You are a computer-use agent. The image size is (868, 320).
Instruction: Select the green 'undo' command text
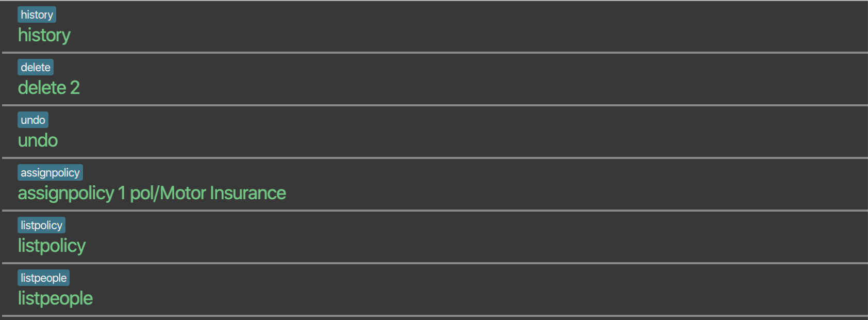click(x=38, y=140)
